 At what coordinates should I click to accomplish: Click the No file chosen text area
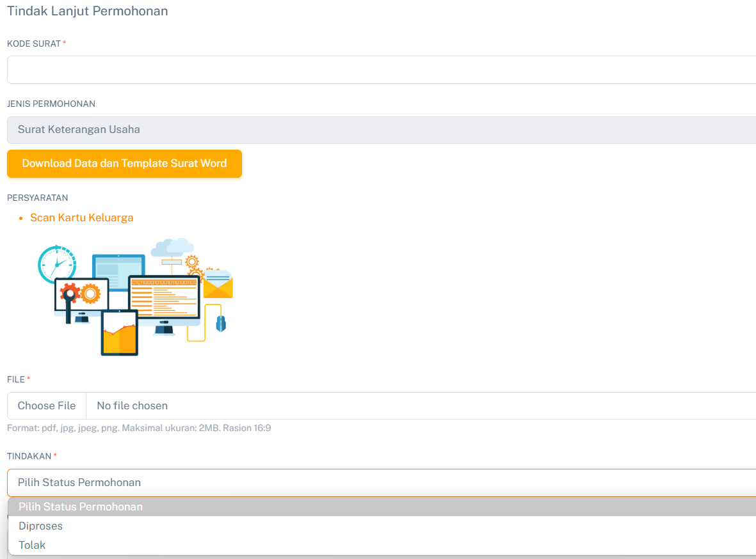(x=133, y=405)
